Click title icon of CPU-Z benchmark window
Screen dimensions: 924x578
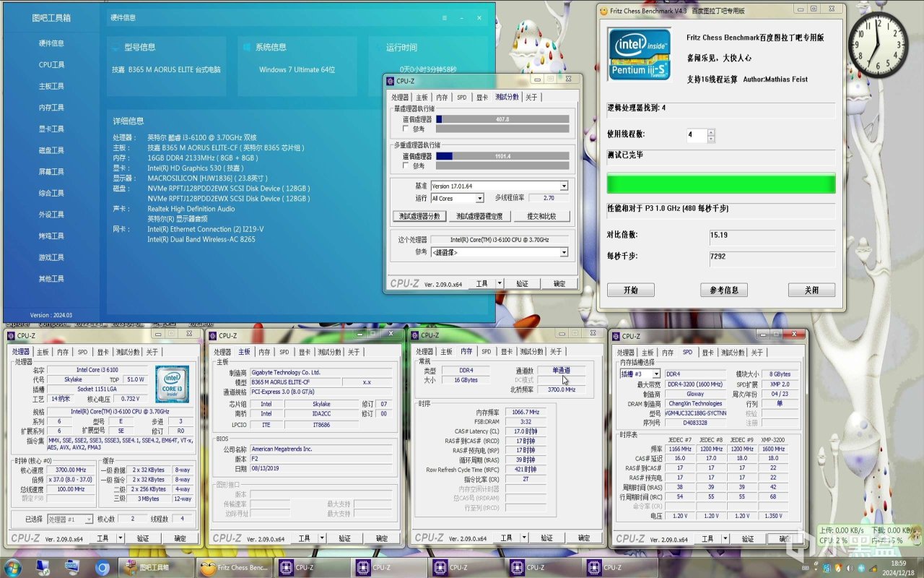[391, 81]
